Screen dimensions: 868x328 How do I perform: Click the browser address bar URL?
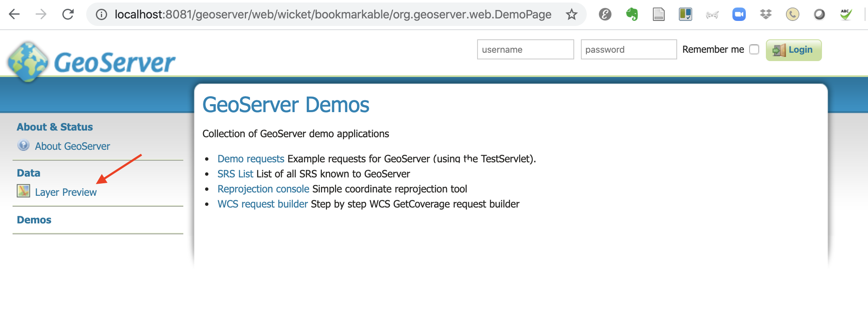pyautogui.click(x=333, y=15)
